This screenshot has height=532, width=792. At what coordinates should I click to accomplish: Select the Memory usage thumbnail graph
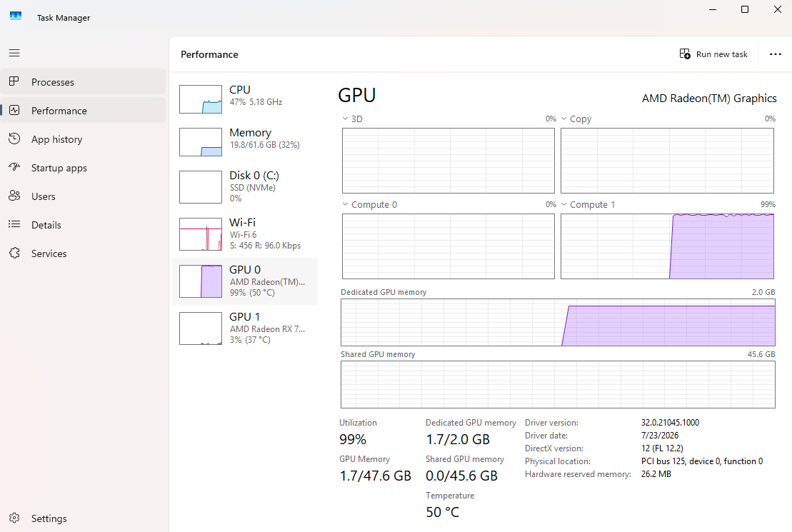pyautogui.click(x=201, y=142)
